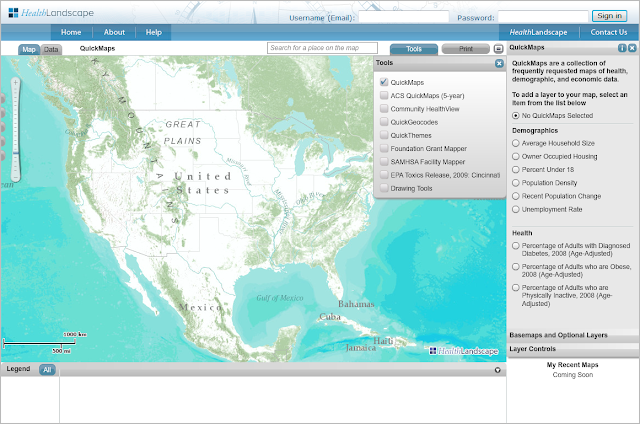The image size is (640, 424).
Task: Select Population Density radio button
Action: point(516,183)
